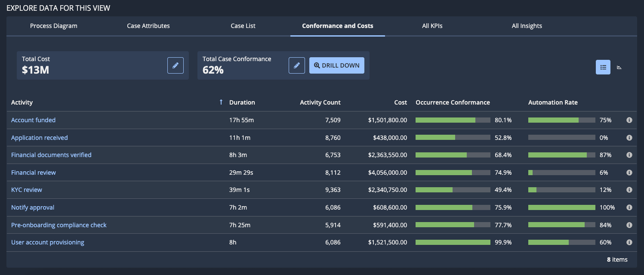644x275 pixels.
Task: Open the Case List tab
Action: (243, 26)
